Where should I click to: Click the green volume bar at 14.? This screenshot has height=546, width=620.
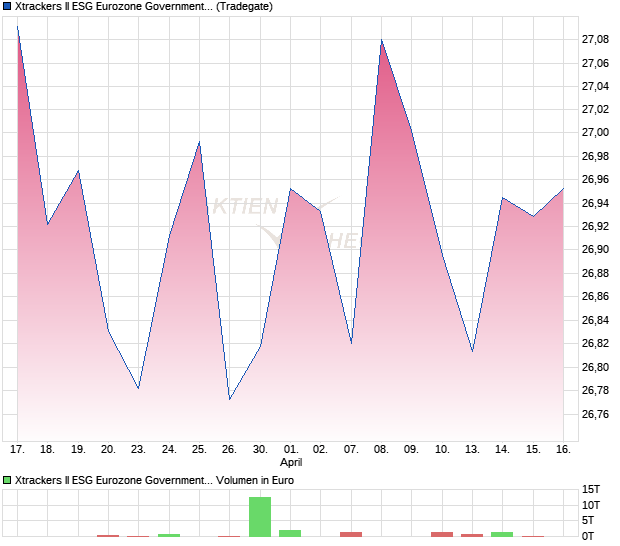click(502, 534)
